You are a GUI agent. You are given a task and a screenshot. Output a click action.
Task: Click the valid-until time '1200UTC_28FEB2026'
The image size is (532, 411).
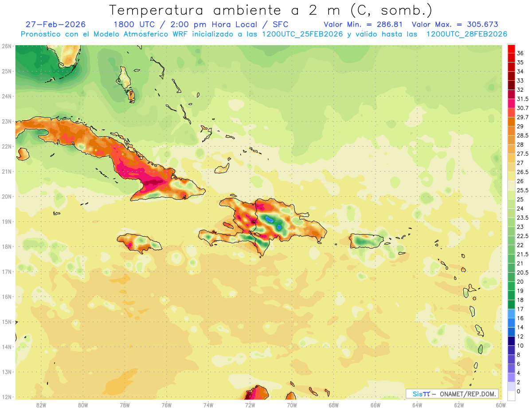466,34
